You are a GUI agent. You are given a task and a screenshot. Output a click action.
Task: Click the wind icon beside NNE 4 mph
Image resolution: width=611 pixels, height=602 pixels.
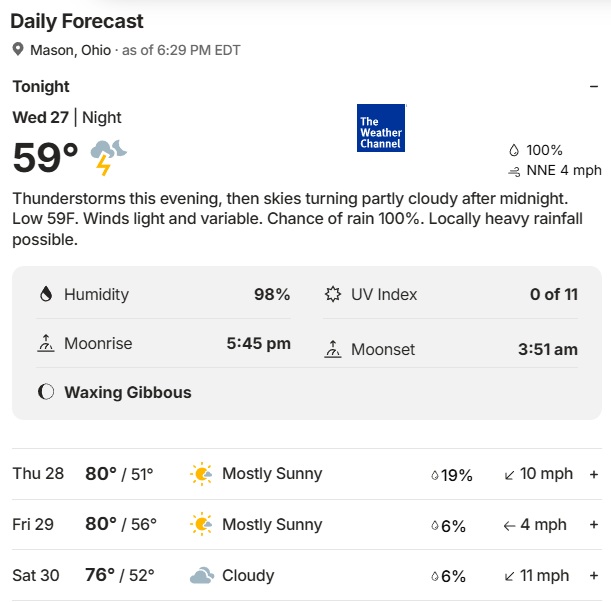(x=514, y=171)
